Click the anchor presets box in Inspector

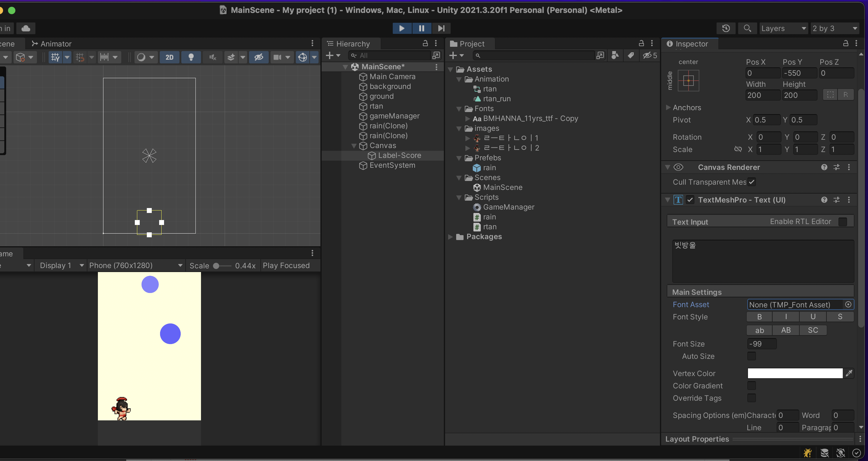tap(689, 81)
